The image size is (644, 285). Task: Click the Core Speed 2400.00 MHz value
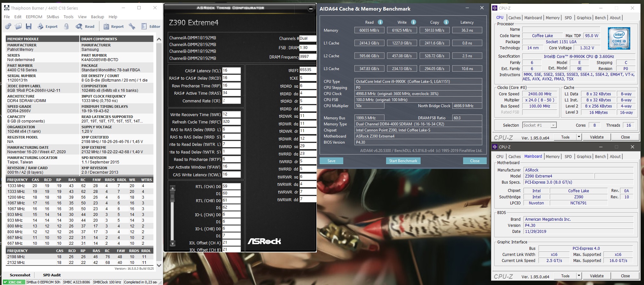(540, 94)
